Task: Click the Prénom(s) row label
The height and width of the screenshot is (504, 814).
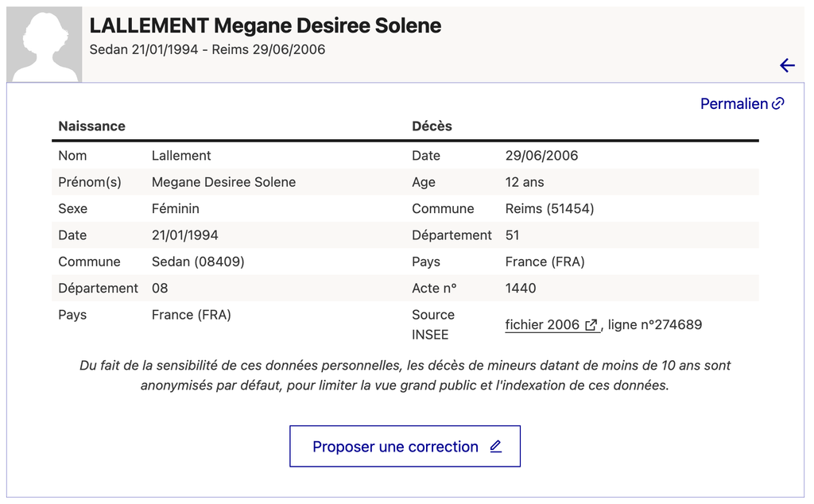Action: [89, 182]
